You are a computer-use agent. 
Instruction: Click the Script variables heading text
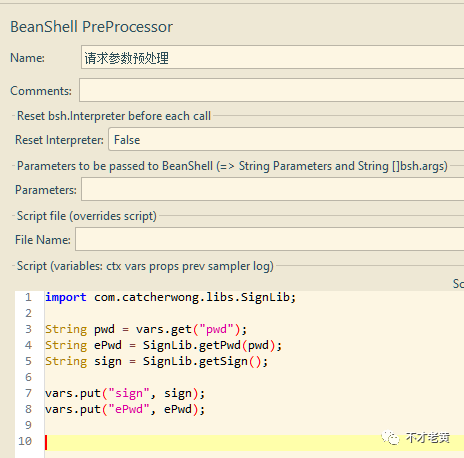(145, 266)
